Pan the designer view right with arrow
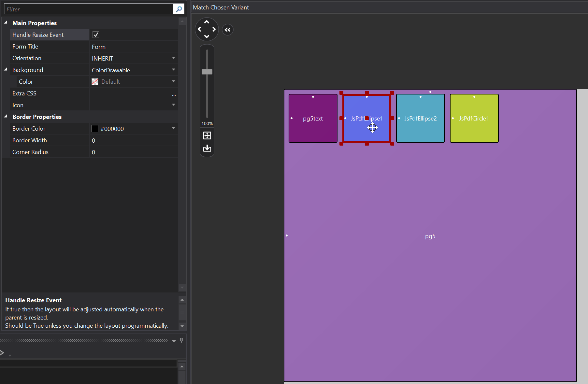588x384 pixels. point(214,29)
